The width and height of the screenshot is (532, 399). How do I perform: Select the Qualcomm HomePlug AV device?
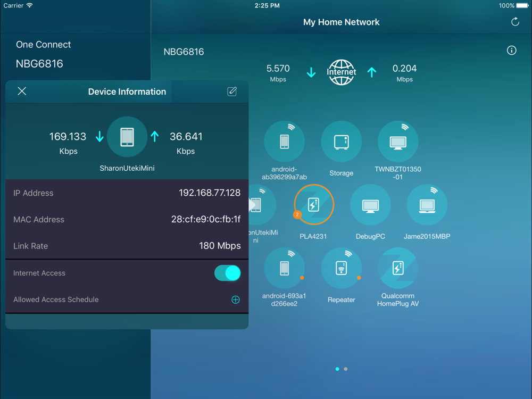398,268
